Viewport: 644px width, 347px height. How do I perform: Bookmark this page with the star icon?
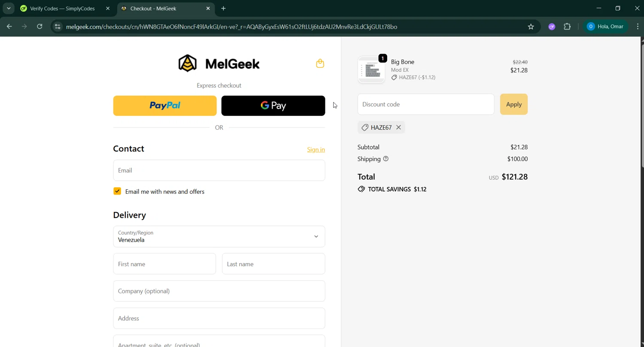coord(531,27)
